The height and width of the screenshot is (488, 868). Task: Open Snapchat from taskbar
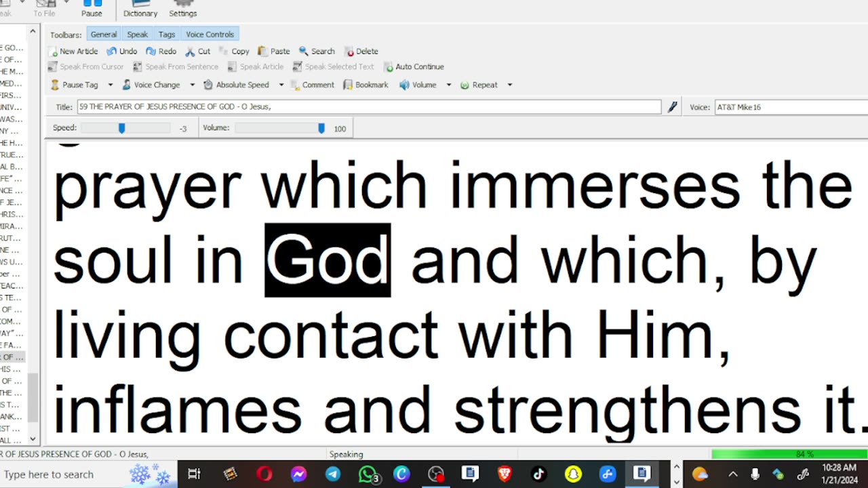(x=573, y=474)
